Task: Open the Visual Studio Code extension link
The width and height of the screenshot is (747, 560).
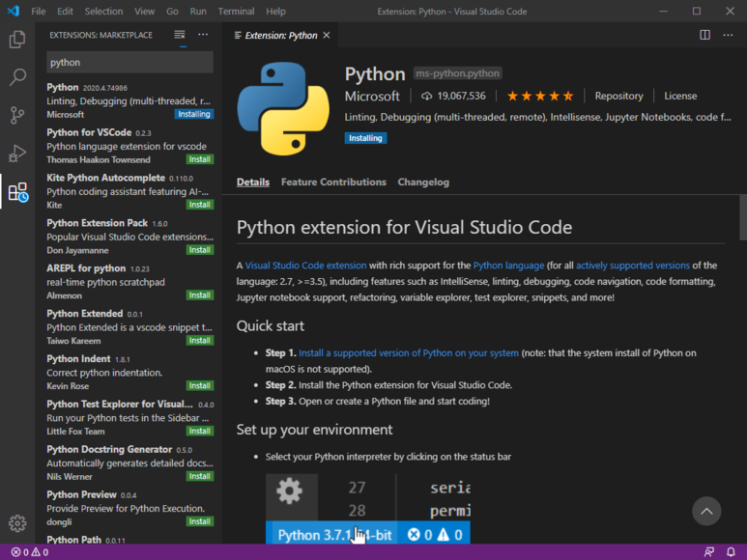Action: pos(305,266)
